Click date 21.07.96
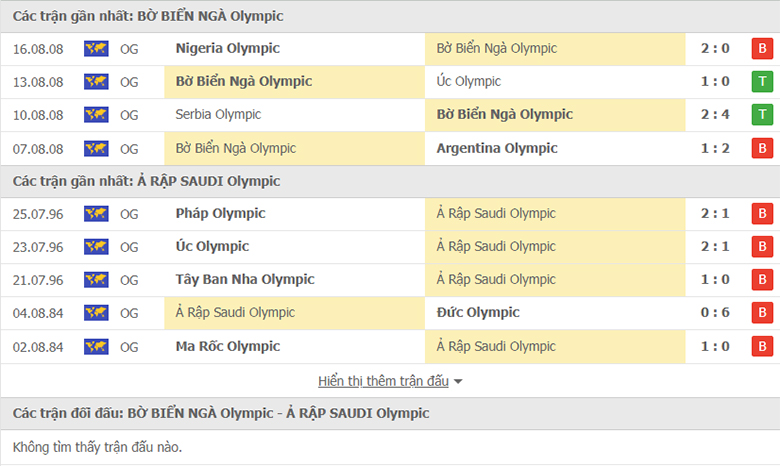 [x=38, y=280]
